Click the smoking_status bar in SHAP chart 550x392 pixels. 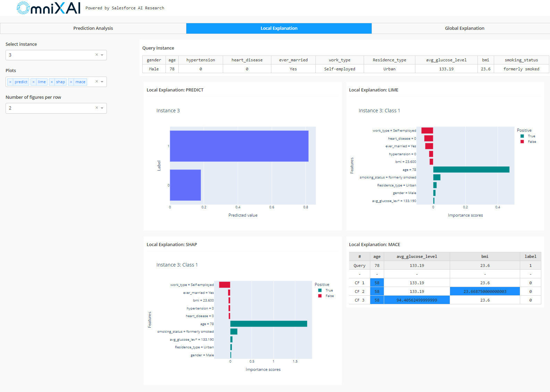coord(234,332)
